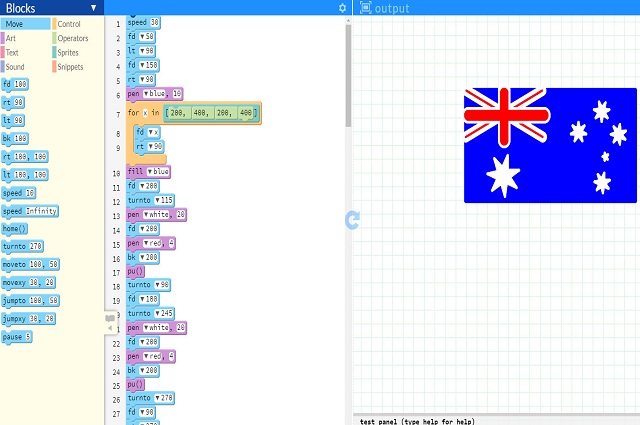Click the pause 5 block in palette

[17, 337]
